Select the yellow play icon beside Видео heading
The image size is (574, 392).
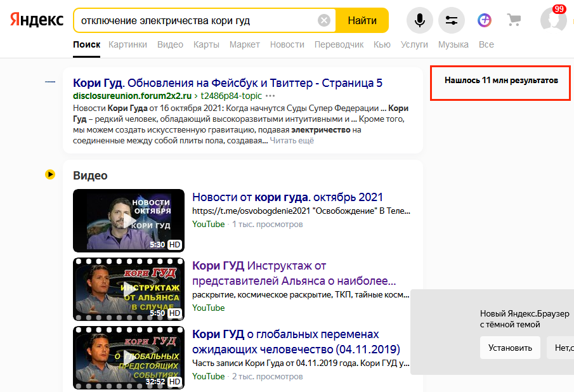[50, 174]
